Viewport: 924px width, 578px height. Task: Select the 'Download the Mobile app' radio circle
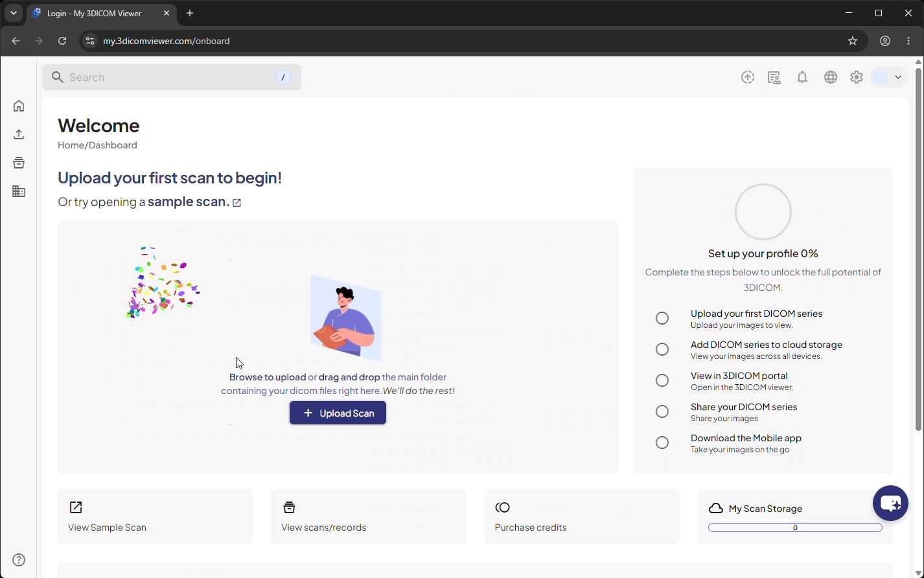[x=662, y=443]
